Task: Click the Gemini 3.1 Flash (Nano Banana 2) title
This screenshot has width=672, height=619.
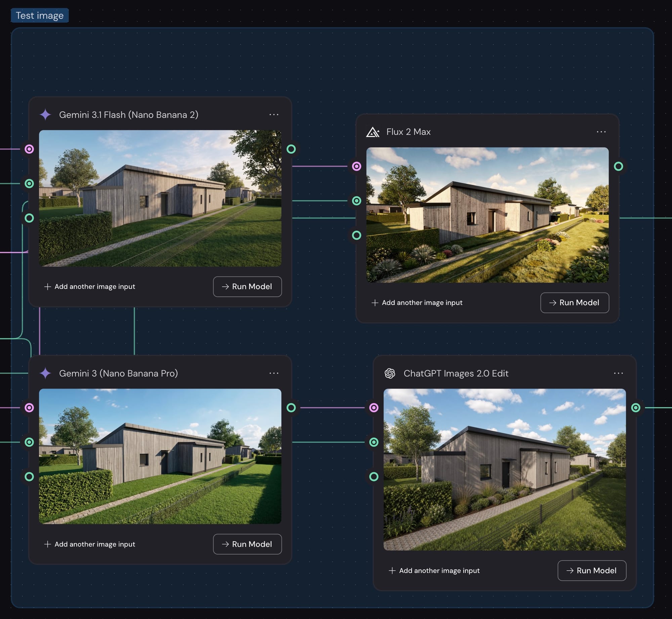Action: click(129, 115)
